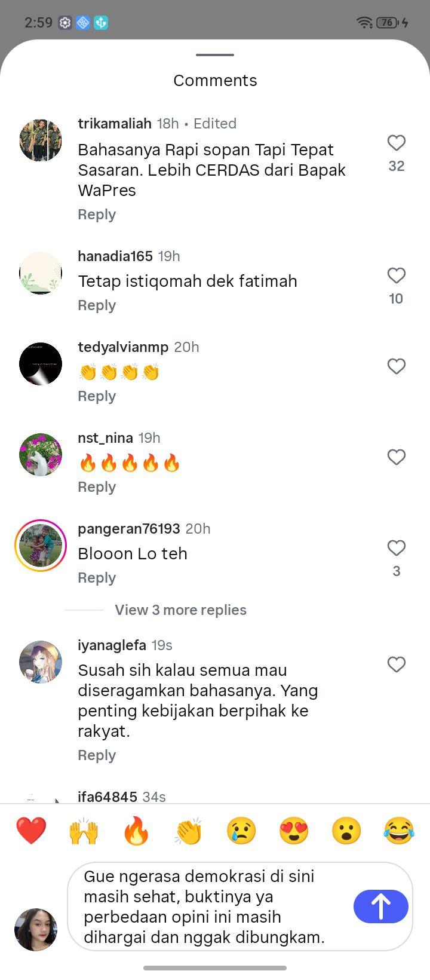Reply to tedyalvianmp's comment

click(x=97, y=396)
